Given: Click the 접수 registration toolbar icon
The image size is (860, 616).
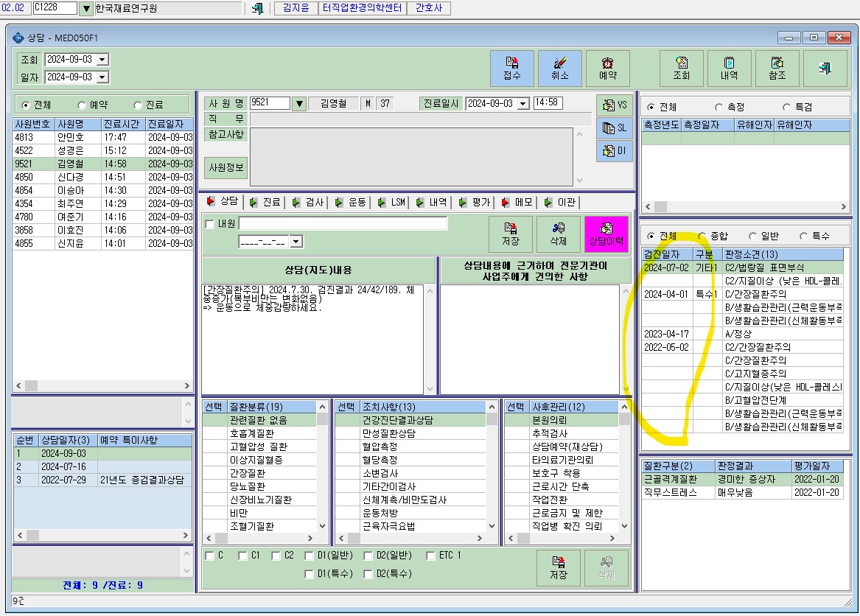Looking at the screenshot, I should click(x=511, y=68).
